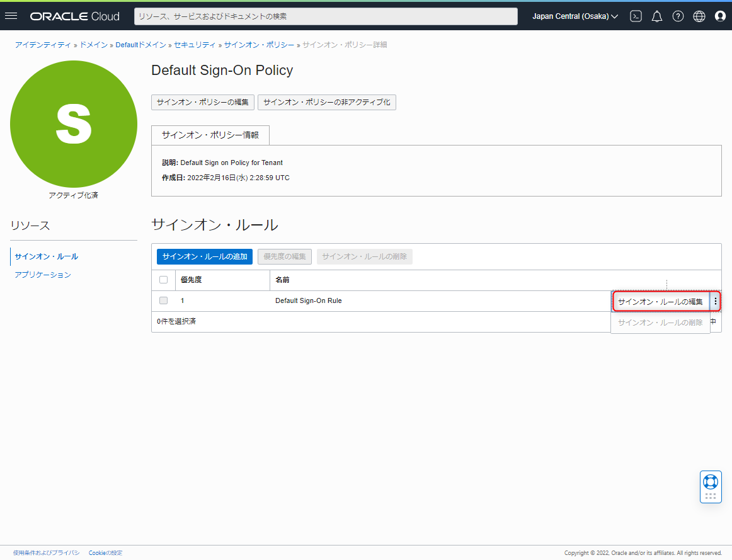Viewport: 732px width, 560px height.
Task: Open the help question mark menu
Action: tap(678, 16)
